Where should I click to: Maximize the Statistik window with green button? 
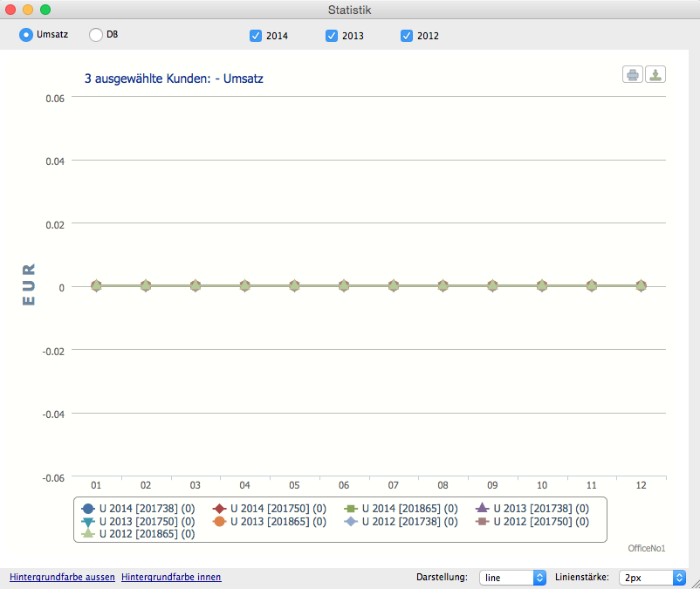tap(45, 10)
